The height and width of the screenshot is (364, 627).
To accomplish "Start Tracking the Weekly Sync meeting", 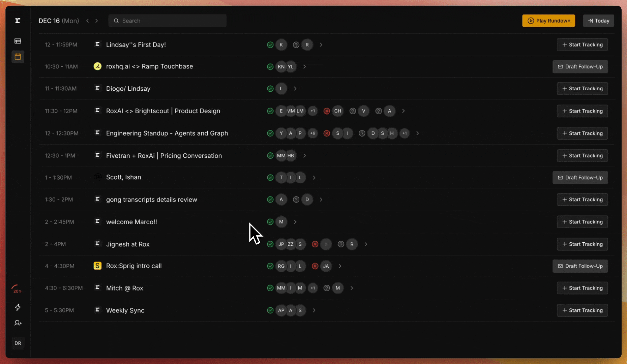I will tap(582, 310).
